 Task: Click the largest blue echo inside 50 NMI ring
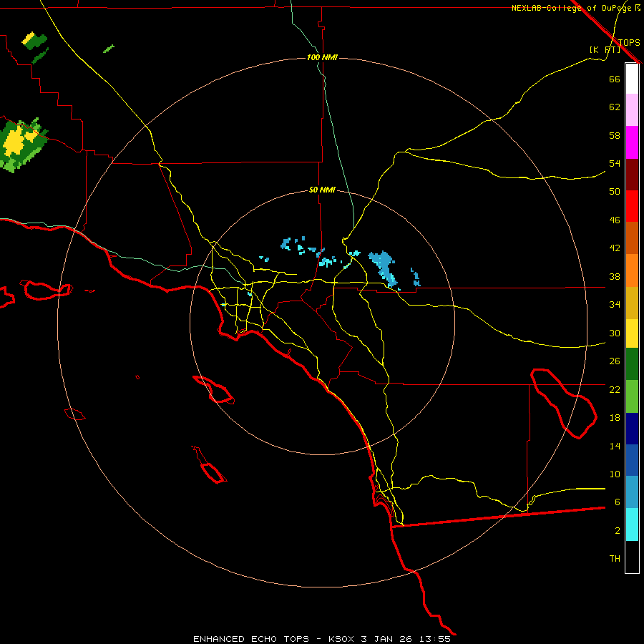383,268
